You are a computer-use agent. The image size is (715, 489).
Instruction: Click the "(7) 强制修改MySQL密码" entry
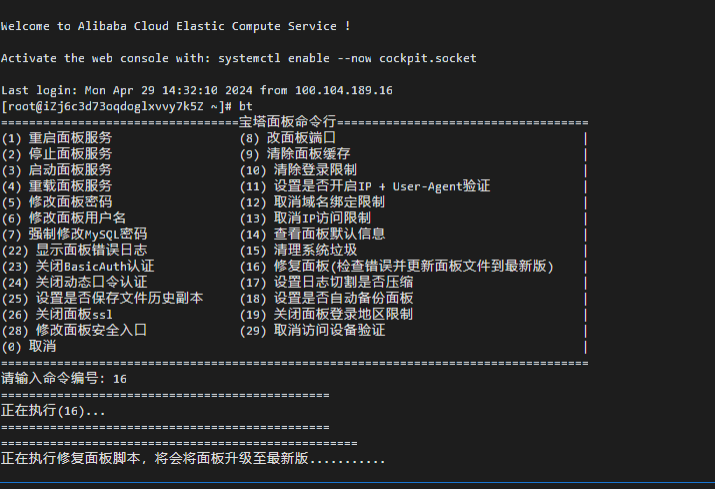click(x=74, y=234)
